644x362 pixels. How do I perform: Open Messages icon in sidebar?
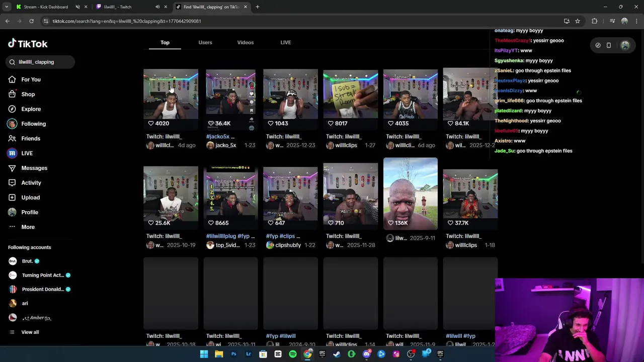point(12,168)
